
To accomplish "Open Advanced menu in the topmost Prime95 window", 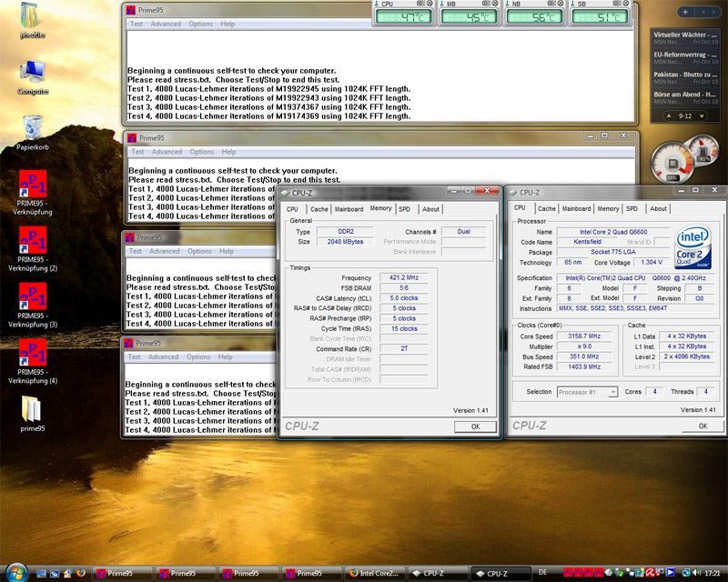I will [166, 24].
